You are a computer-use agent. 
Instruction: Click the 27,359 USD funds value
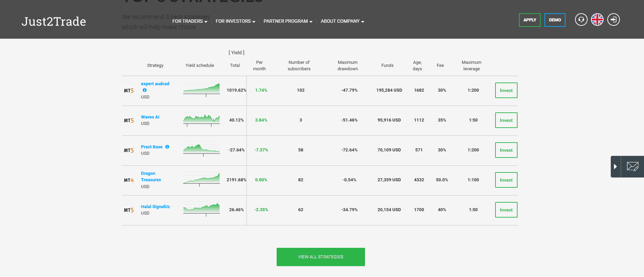coord(389,180)
